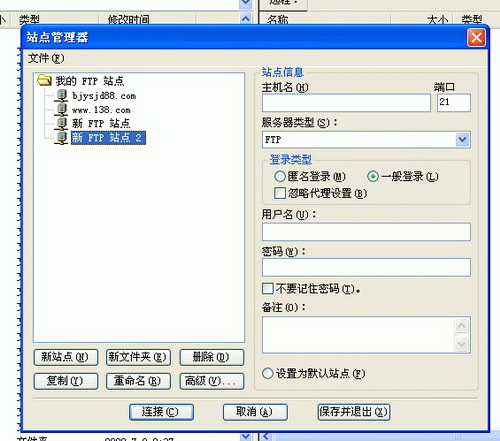Open the 服务器类型 dropdown arrow

[x=462, y=139]
